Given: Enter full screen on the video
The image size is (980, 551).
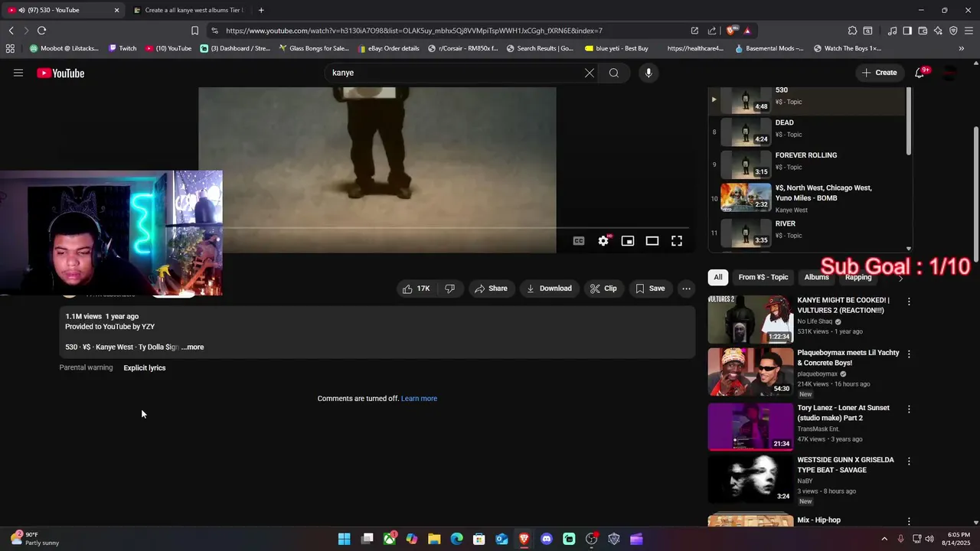Looking at the screenshot, I should [677, 241].
